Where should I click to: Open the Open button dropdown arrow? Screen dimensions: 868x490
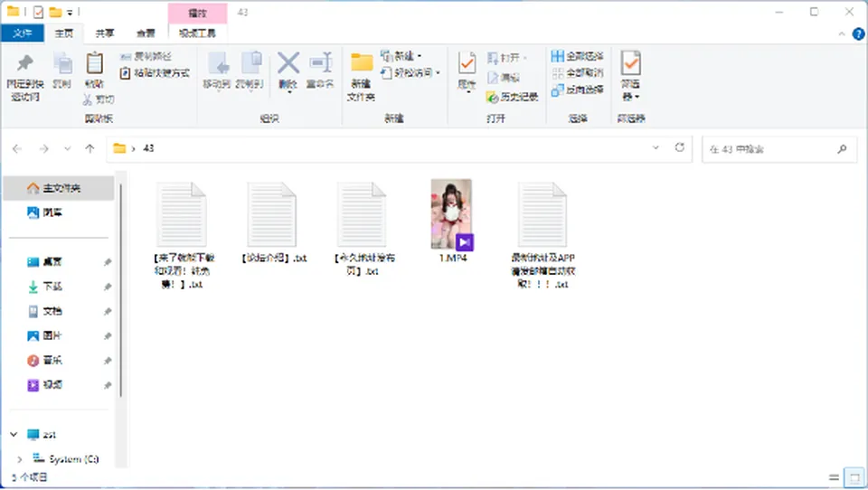(524, 58)
